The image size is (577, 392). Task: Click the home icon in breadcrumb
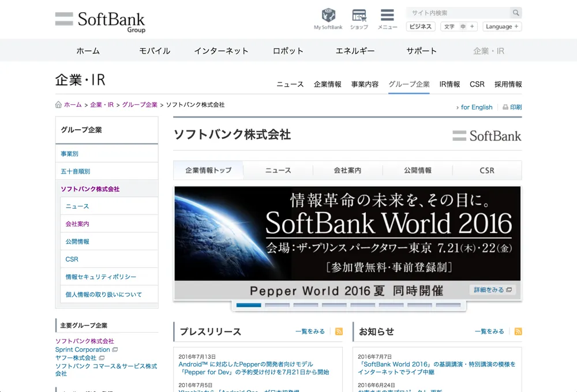tap(58, 105)
